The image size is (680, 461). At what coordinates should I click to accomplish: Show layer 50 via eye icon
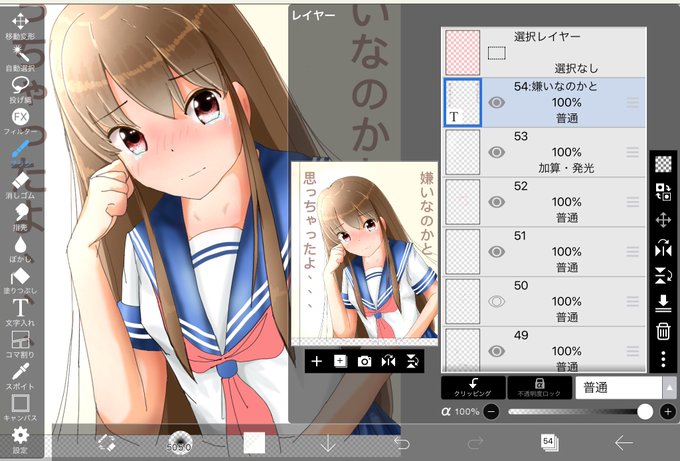click(497, 301)
